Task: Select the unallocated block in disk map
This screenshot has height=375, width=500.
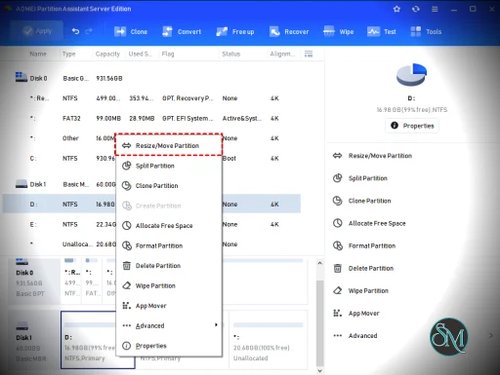Action: [268, 340]
